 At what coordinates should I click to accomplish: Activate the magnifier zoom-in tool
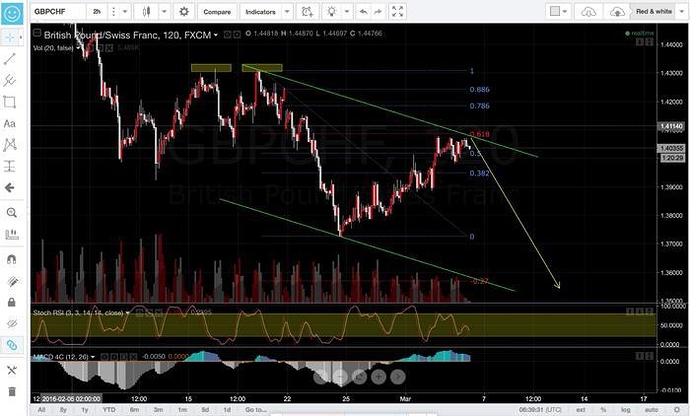[11, 213]
